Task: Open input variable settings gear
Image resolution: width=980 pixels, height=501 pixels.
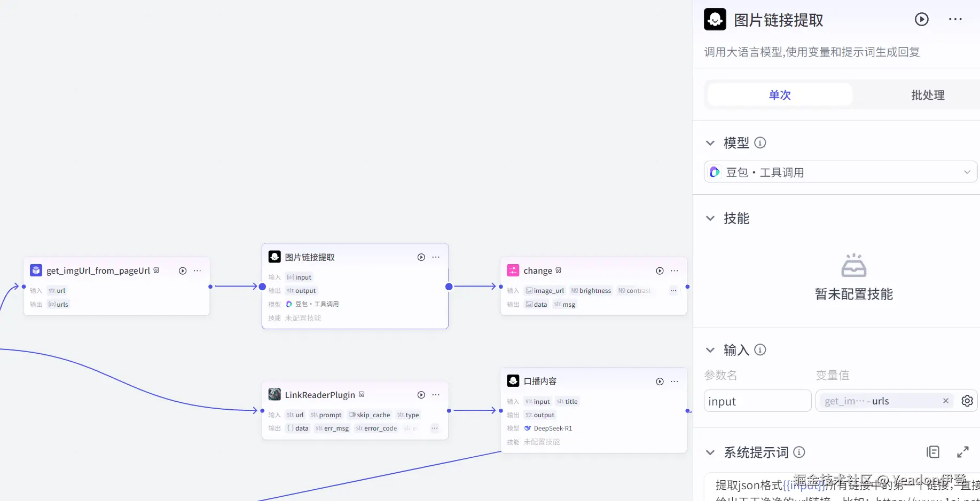Action: pos(967,401)
